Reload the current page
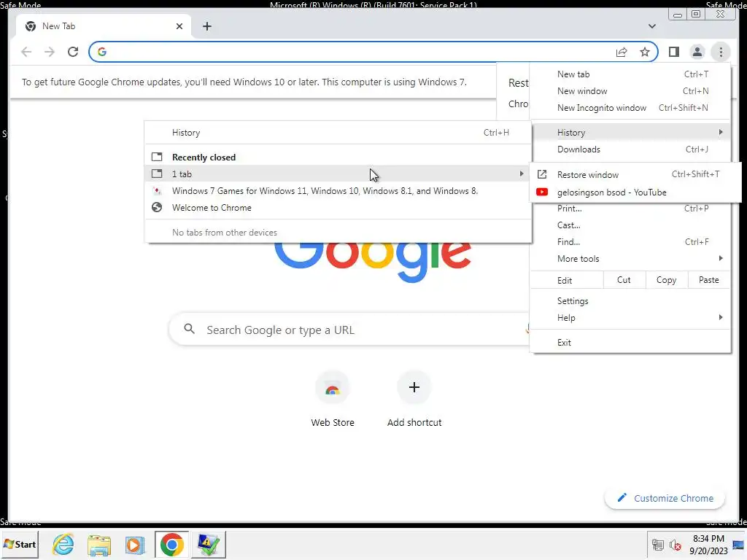The image size is (747, 560). pos(73,52)
